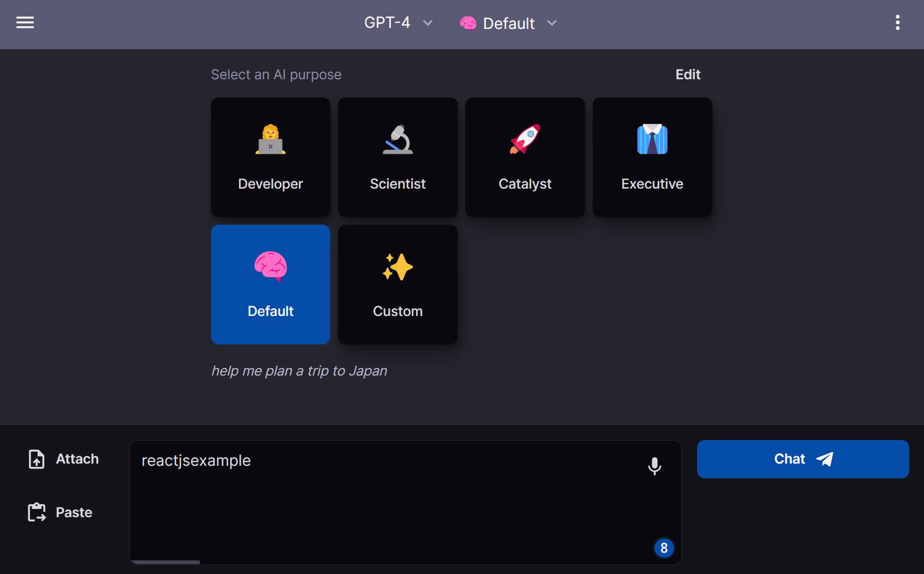924x574 pixels.
Task: Select the Scientist AI purpose card
Action: click(397, 156)
